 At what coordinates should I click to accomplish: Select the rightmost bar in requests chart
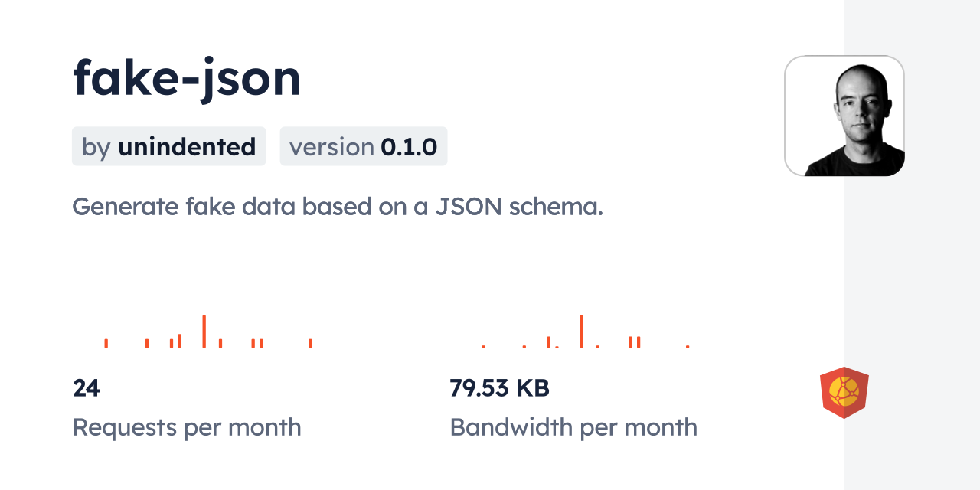coord(310,343)
